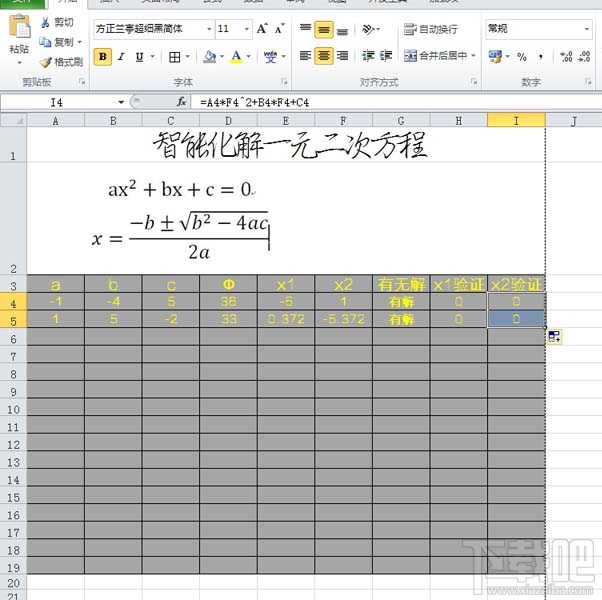Expand the Copy options arrow
This screenshot has height=600, width=602.
[x=80, y=42]
